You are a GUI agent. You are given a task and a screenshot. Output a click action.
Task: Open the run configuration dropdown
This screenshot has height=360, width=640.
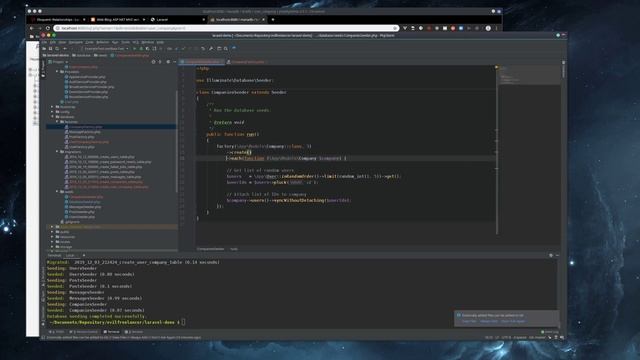(x=105, y=49)
